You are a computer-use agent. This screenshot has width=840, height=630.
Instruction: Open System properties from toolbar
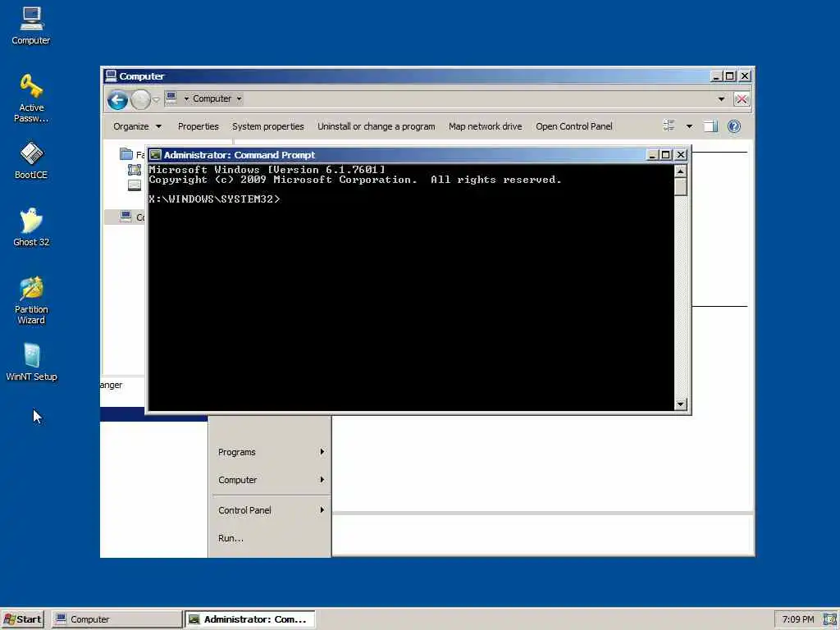[x=268, y=126]
